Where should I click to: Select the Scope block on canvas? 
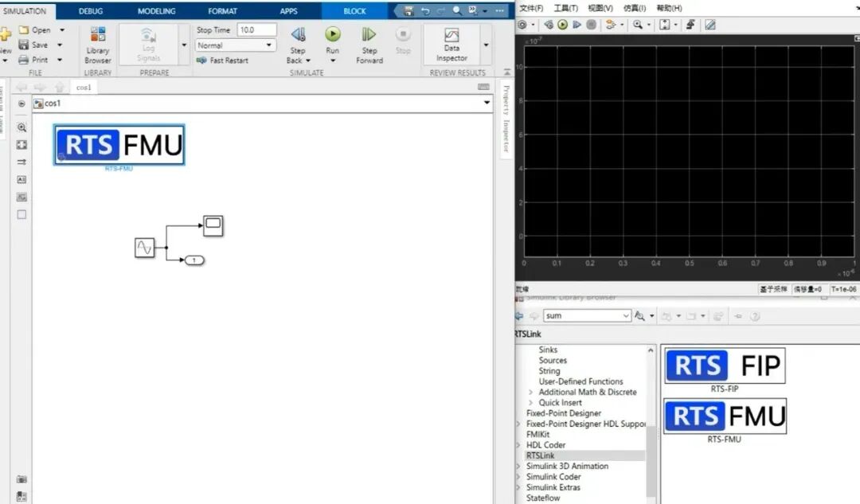[213, 225]
